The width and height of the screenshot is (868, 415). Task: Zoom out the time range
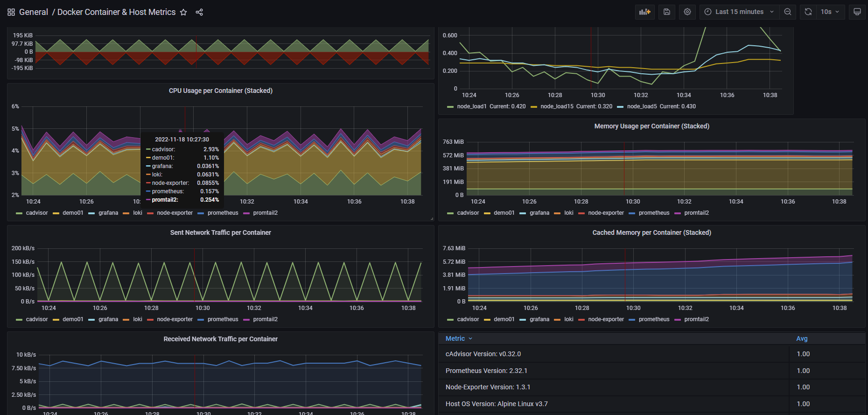[x=788, y=12]
